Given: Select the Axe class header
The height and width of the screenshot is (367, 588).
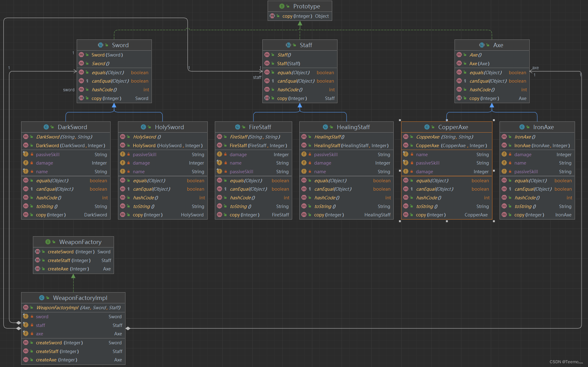Looking at the screenshot, I should [x=492, y=45].
